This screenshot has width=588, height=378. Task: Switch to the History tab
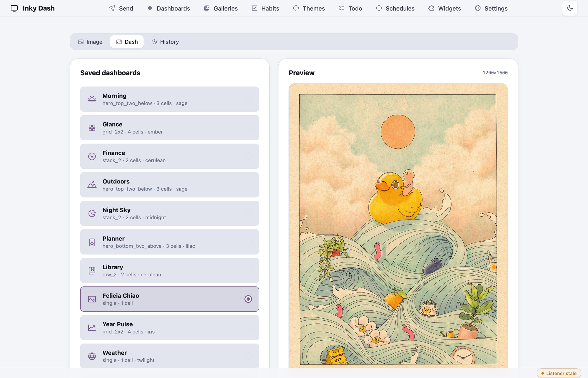pos(165,42)
